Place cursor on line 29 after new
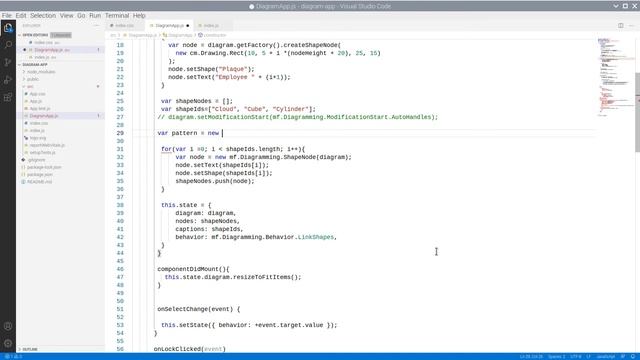 click(x=222, y=133)
